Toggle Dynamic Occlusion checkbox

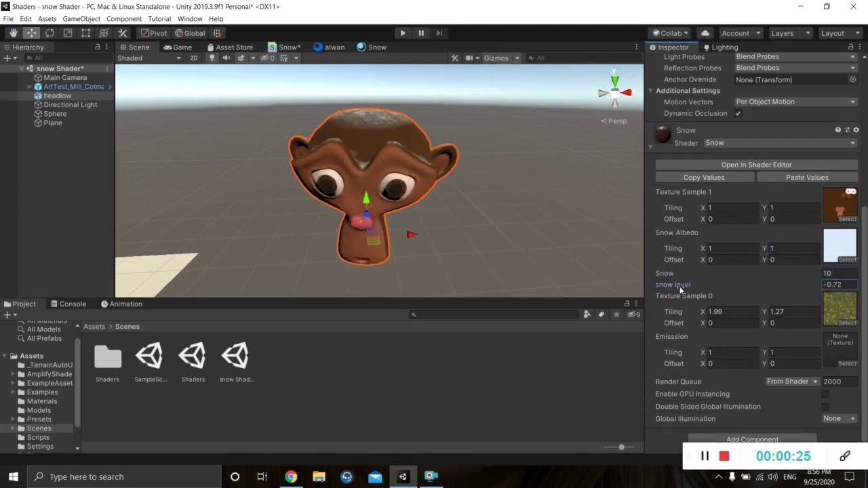tap(738, 114)
